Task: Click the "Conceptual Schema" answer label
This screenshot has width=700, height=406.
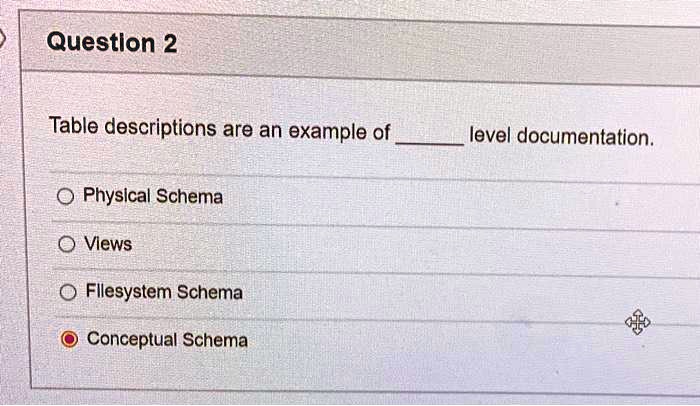Action: pyautogui.click(x=167, y=340)
